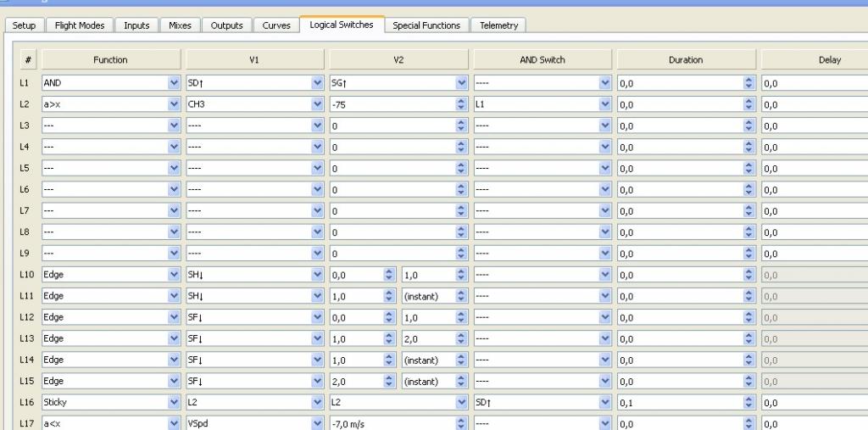Open the L2 AND Switch dropdown showing L1
This screenshot has height=430, width=868.
[542, 105]
